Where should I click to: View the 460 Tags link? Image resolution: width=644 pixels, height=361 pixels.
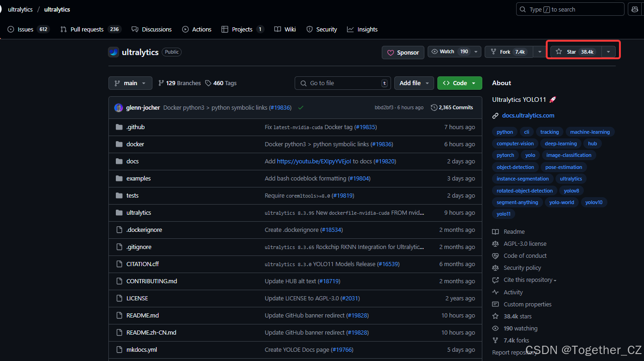click(221, 83)
